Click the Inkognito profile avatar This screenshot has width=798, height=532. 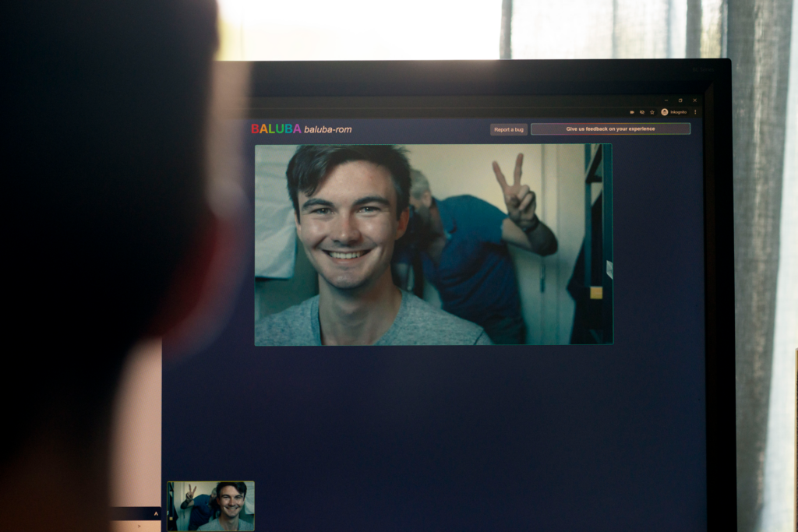pos(664,112)
